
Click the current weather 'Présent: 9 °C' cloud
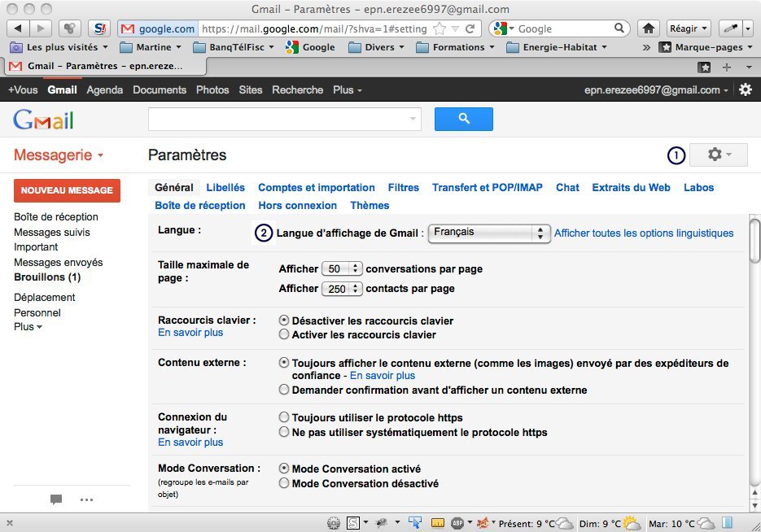pos(564,523)
